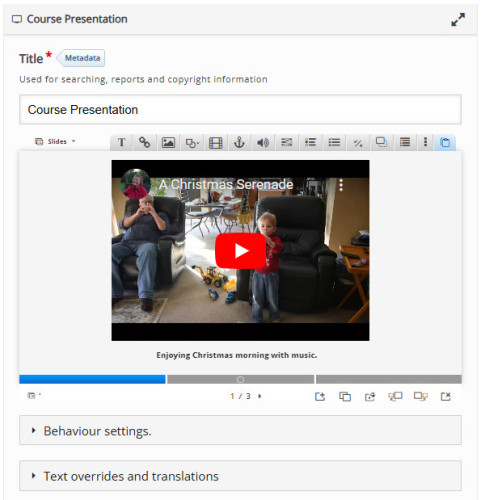The width and height of the screenshot is (481, 500).
Task: Insert an image with Image tool
Action: coord(168,143)
